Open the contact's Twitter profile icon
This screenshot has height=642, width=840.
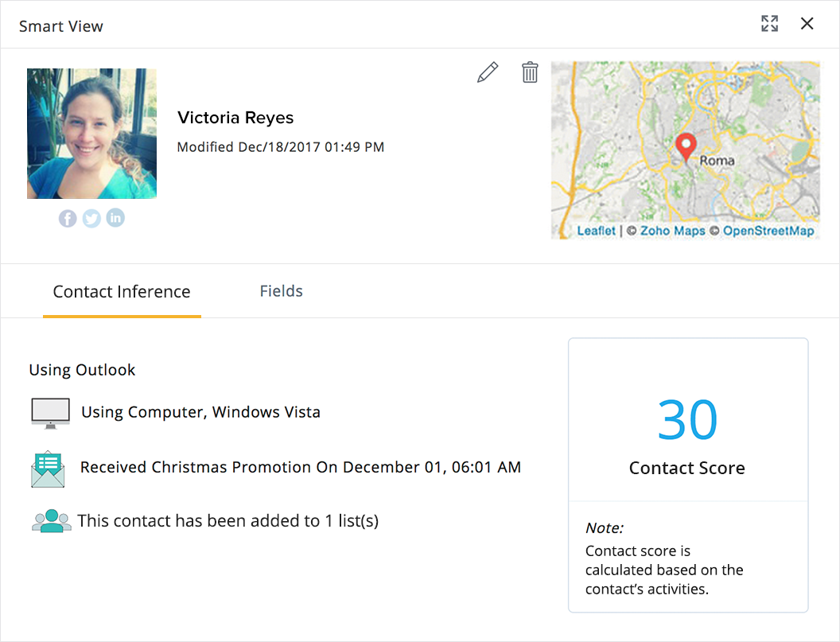(x=91, y=218)
